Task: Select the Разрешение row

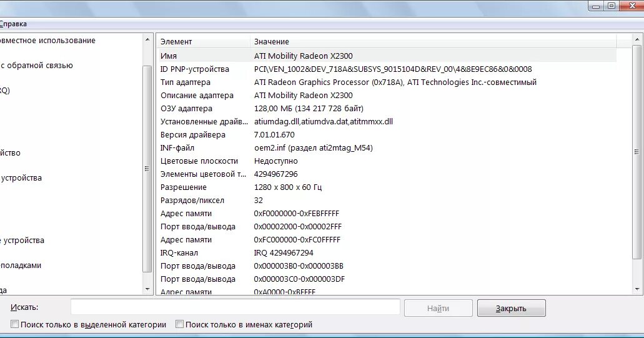Action: 387,187
